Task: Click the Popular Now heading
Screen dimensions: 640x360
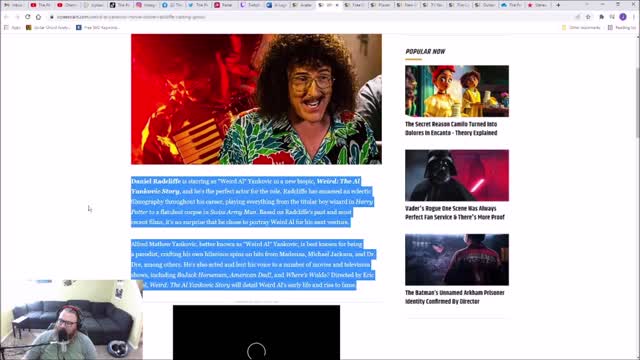Action: point(425,51)
